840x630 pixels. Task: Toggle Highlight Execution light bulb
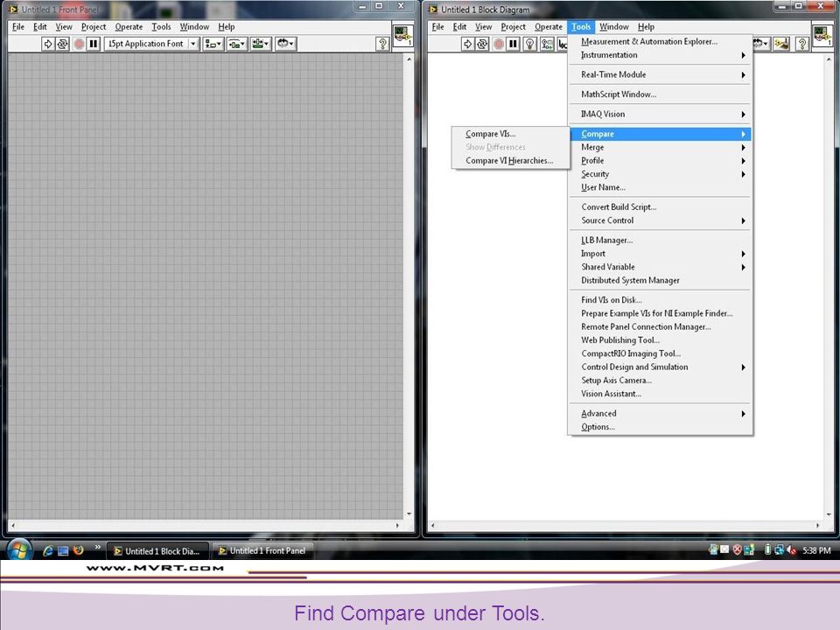[530, 44]
